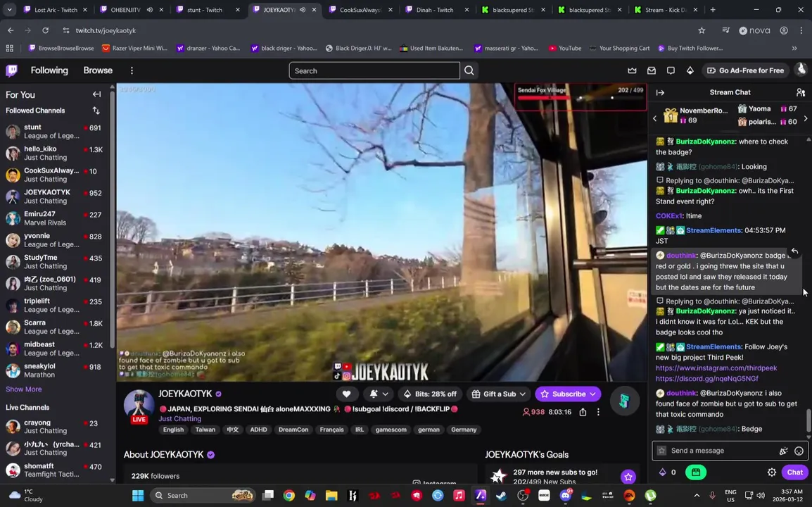Screen dimensions: 812x507
Task: Click Bits: 28% off button
Action: coord(430,394)
